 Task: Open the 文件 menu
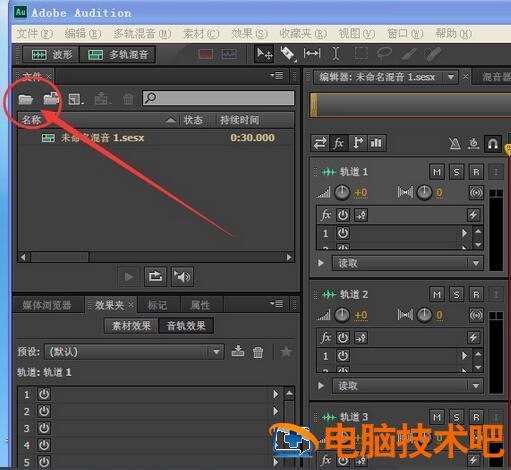point(35,34)
